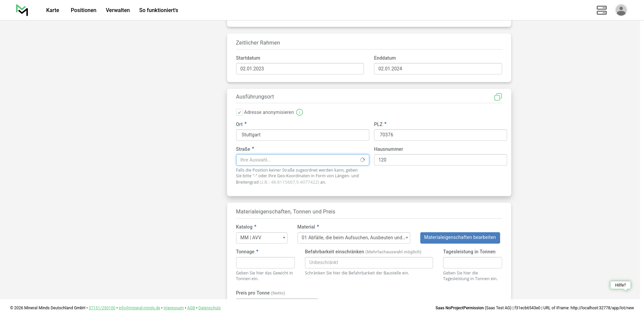Viewport: 644px width, 316px height.
Task: Open the Positionen menu item
Action: pos(84,10)
